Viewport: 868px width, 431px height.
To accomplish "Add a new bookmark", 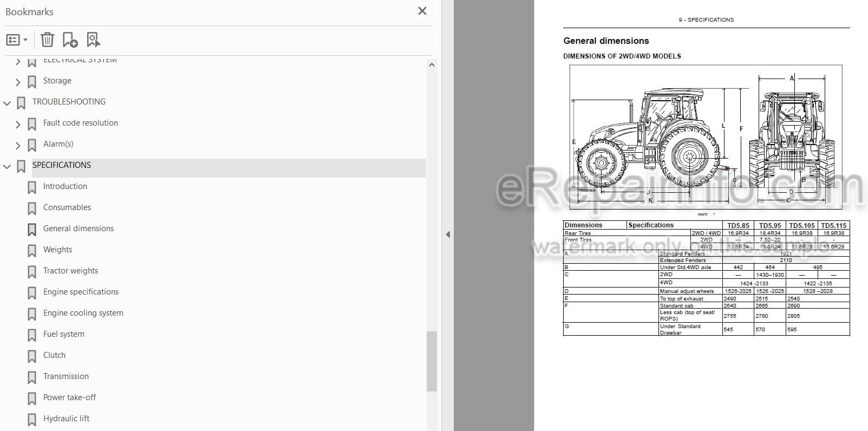I will pyautogui.click(x=70, y=40).
